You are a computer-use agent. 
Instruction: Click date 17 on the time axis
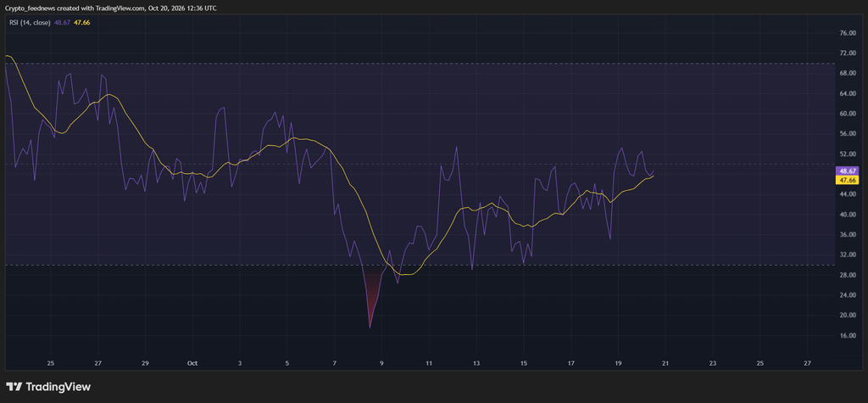570,364
